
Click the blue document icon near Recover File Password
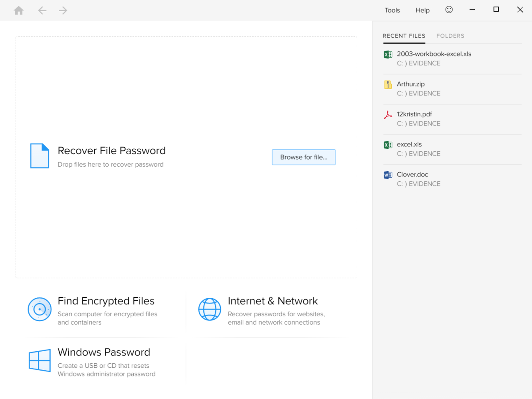(x=39, y=156)
